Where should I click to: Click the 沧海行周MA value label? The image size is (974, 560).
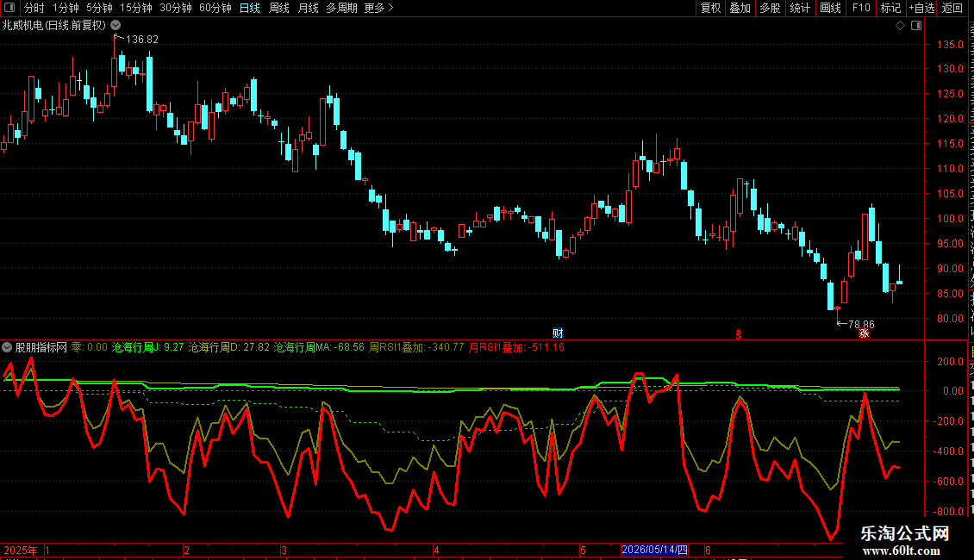tap(319, 348)
